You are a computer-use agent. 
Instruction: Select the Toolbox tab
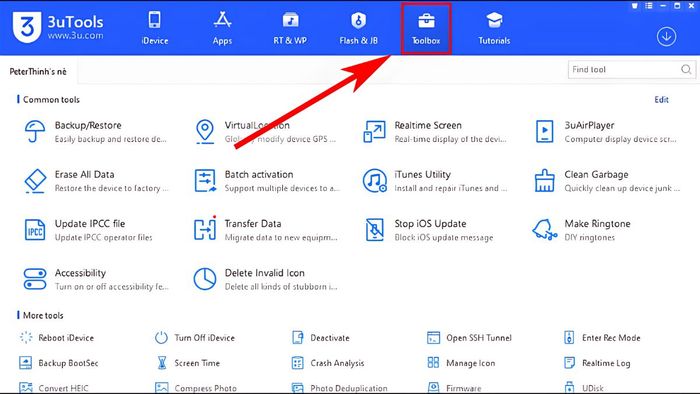[x=426, y=29]
